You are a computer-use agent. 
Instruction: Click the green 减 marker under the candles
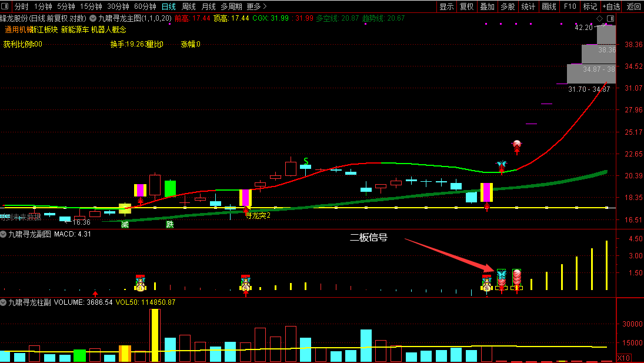(125, 225)
